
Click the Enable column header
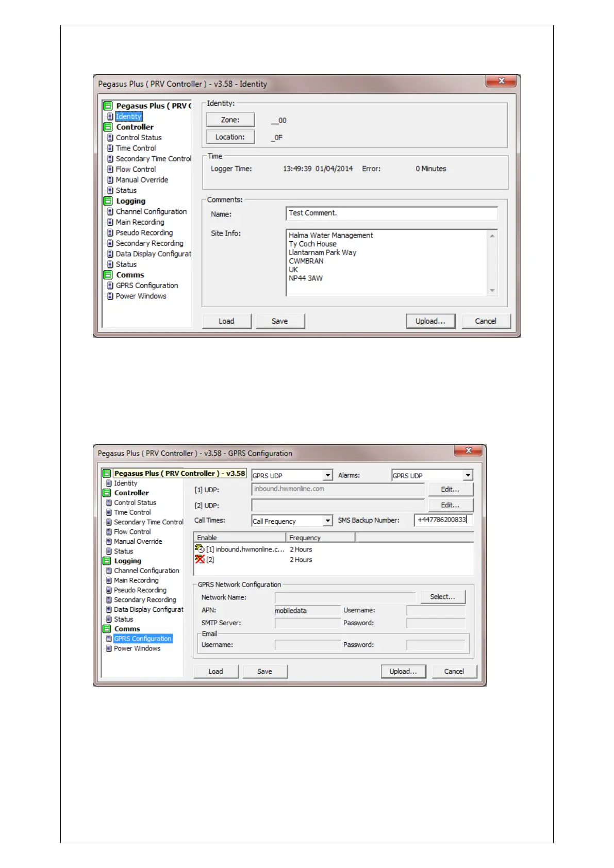pos(240,538)
